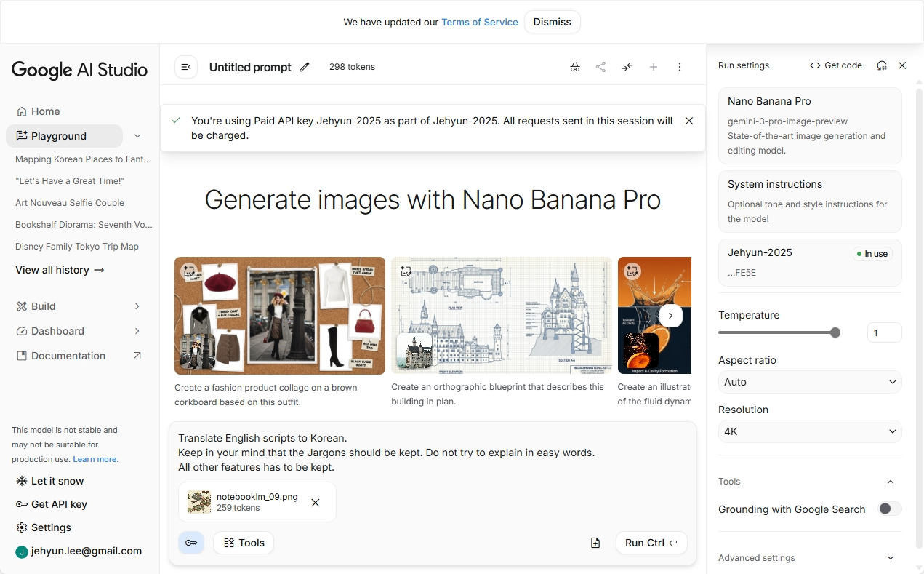Click the Run button

click(651, 543)
